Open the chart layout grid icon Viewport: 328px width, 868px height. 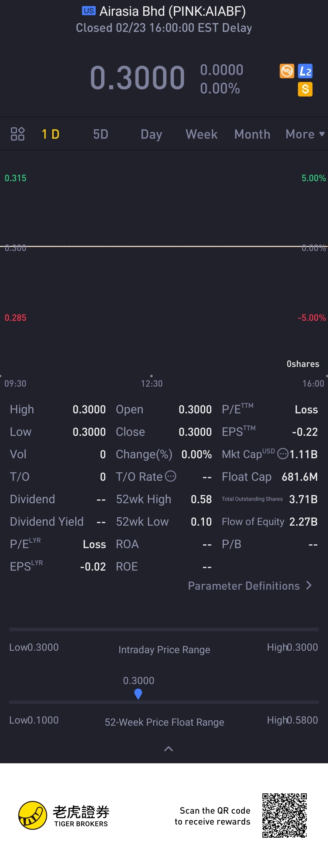(18, 134)
